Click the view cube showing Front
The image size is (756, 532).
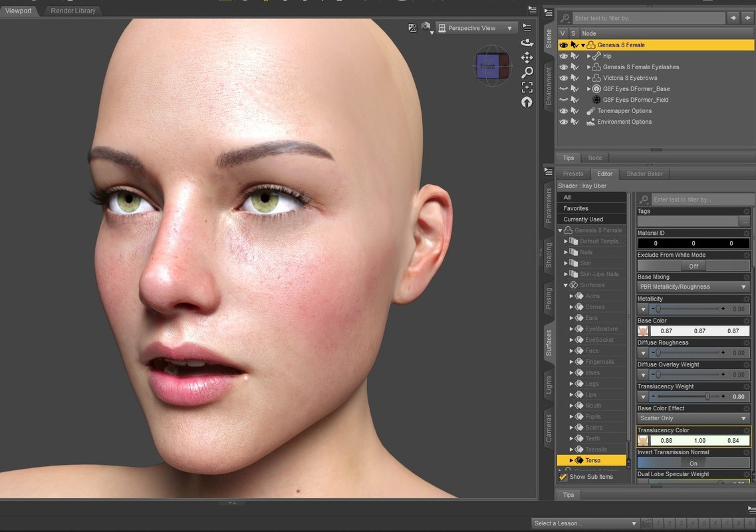point(491,66)
